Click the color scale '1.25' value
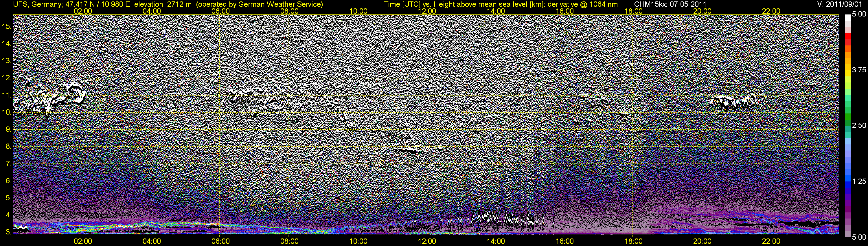868x246 pixels. tap(859, 181)
